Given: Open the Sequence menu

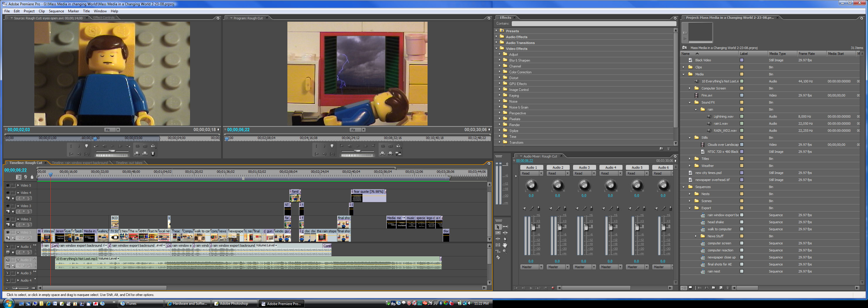Looking at the screenshot, I should 56,11.
